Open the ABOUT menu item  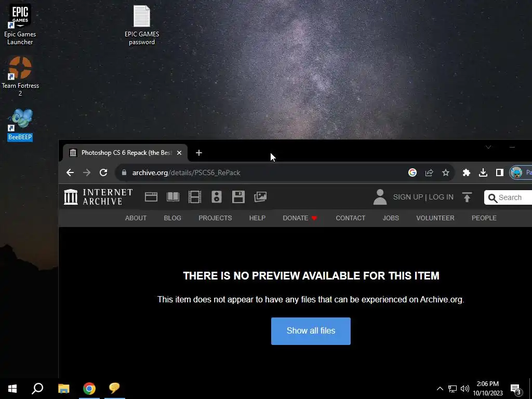[x=136, y=218]
